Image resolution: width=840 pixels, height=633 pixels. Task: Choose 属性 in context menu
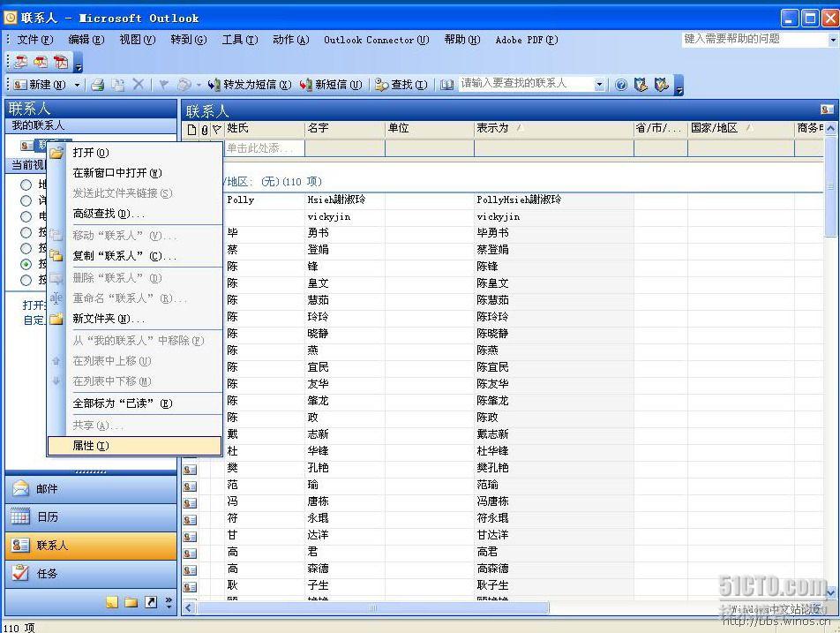(x=134, y=446)
